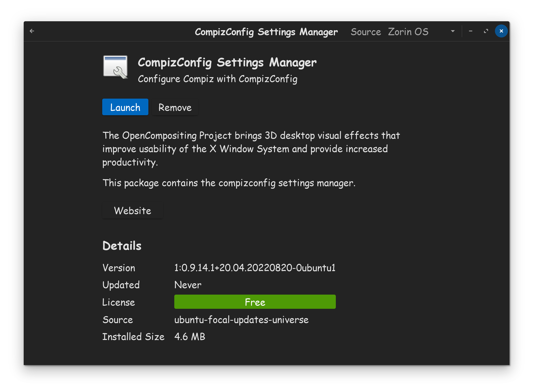Close the software window
Image resolution: width=534 pixels, height=392 pixels.
coord(501,31)
